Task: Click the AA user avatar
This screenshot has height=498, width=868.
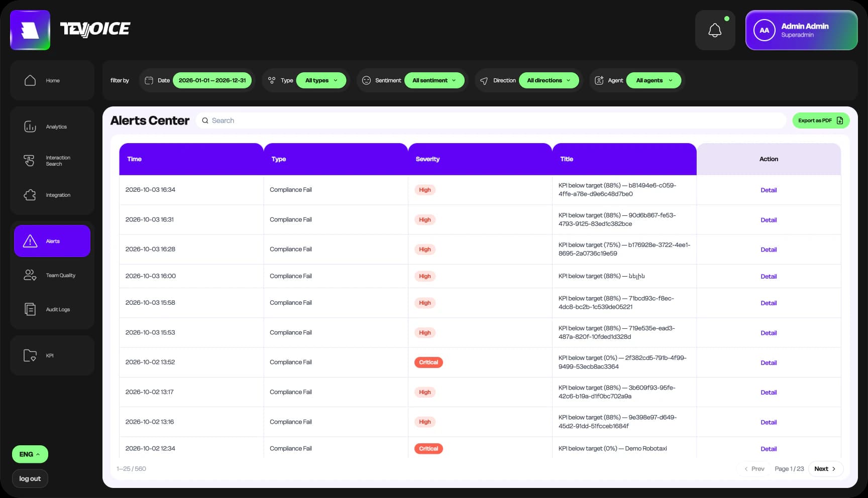Action: click(764, 30)
